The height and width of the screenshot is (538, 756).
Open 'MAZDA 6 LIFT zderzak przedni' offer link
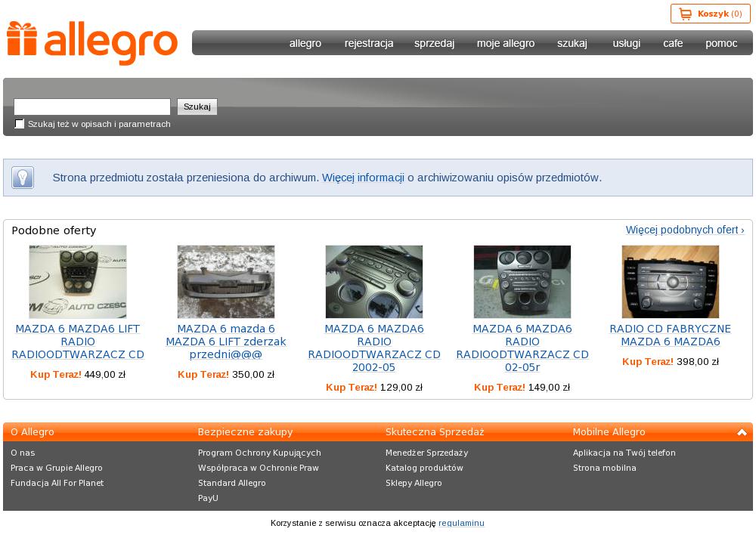225,342
